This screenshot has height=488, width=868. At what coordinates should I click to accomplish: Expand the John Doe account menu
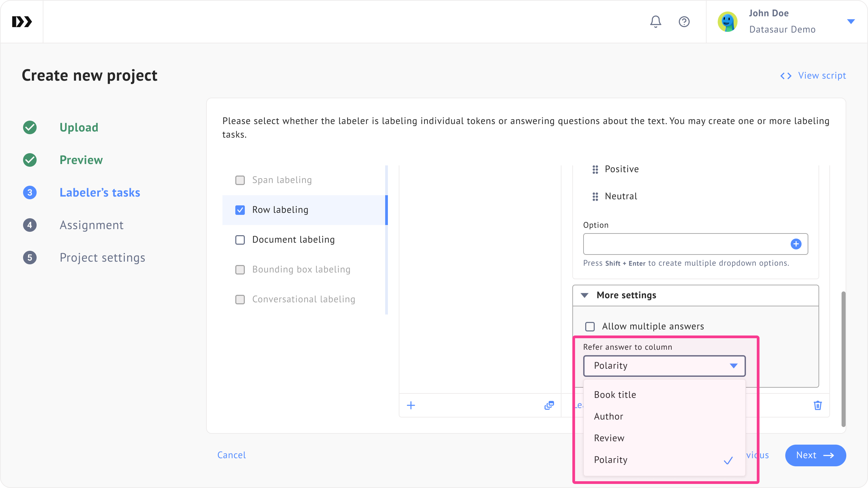click(x=851, y=22)
